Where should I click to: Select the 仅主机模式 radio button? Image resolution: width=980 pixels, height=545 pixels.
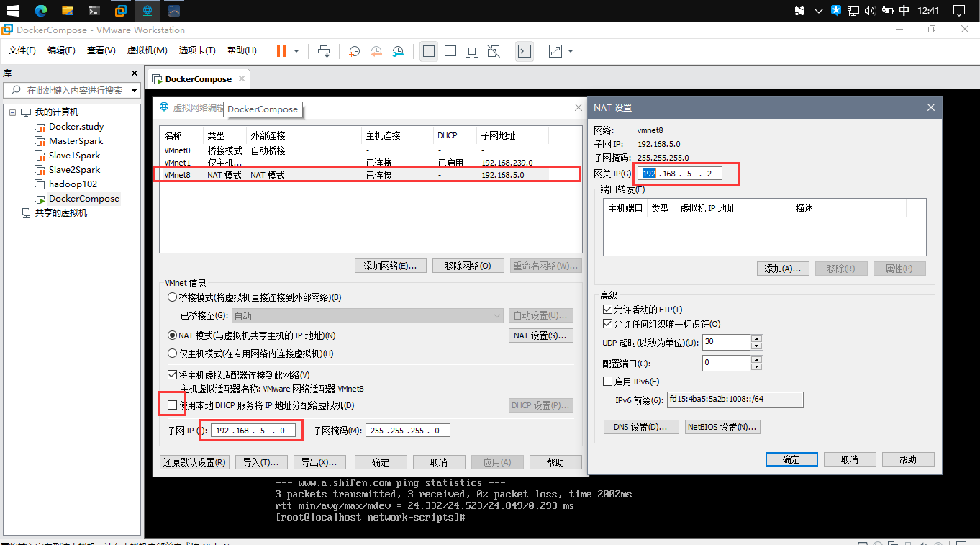pyautogui.click(x=172, y=353)
